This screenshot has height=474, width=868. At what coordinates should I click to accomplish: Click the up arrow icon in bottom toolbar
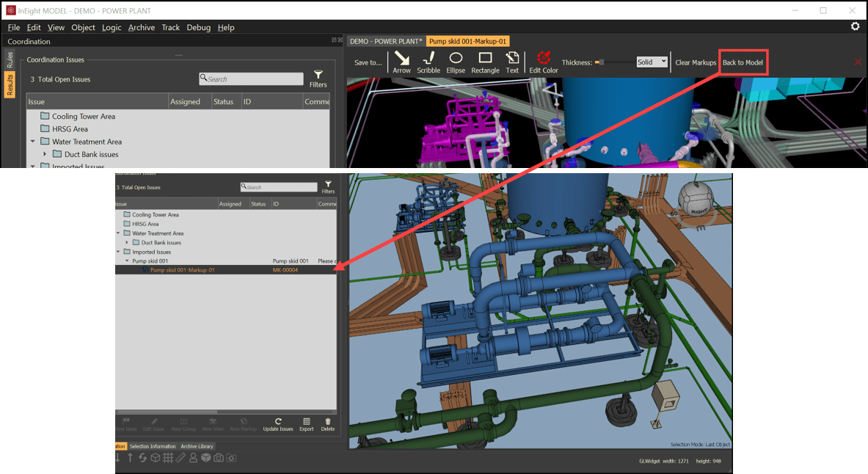click(130, 458)
